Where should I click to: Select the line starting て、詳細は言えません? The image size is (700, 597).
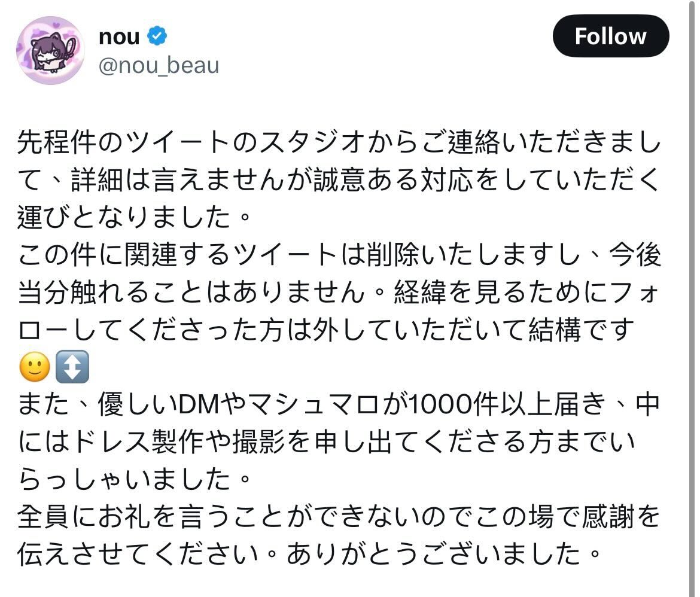pyautogui.click(x=339, y=180)
